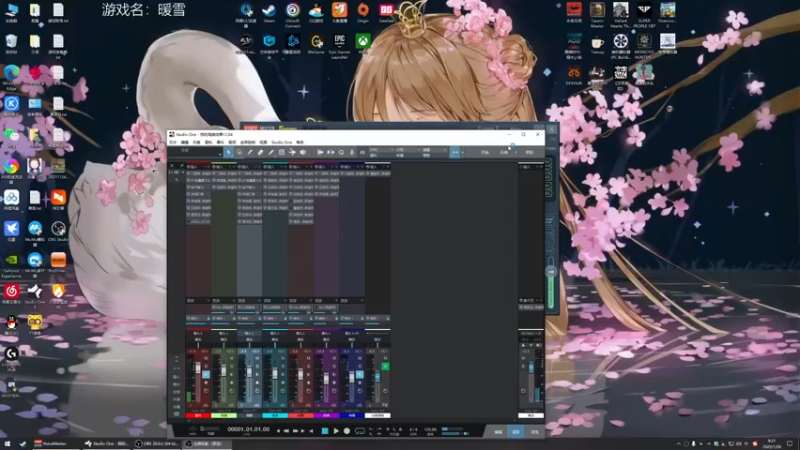Solo the first red mixer channel

pos(206,366)
